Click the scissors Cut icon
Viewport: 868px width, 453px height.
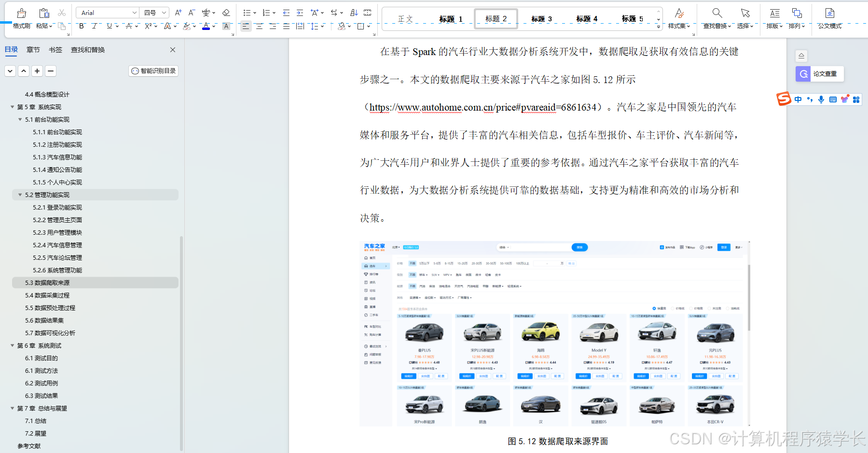[x=62, y=13]
